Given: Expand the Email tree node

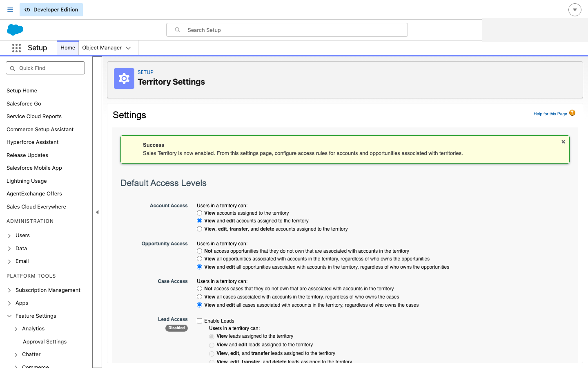Looking at the screenshot, I should coord(9,262).
